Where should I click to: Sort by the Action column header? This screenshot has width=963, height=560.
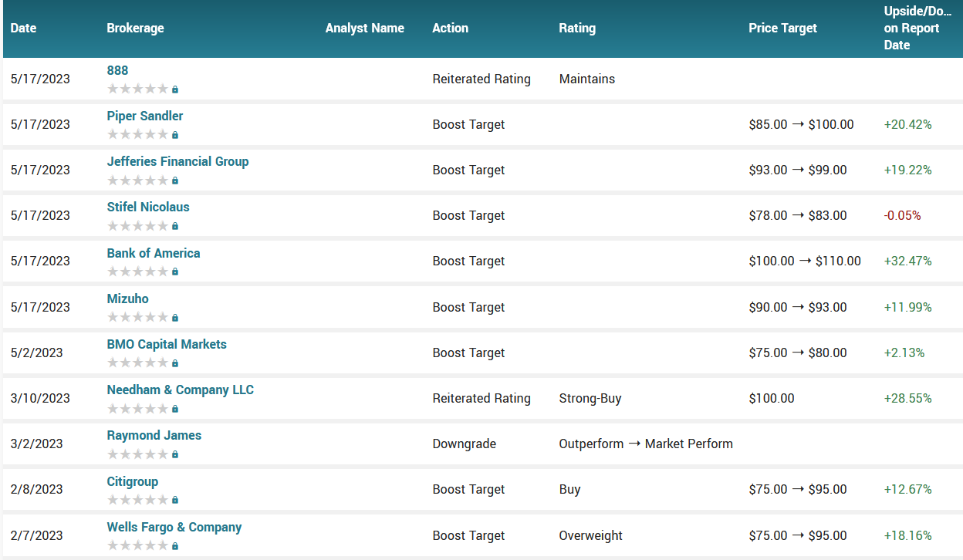(451, 28)
